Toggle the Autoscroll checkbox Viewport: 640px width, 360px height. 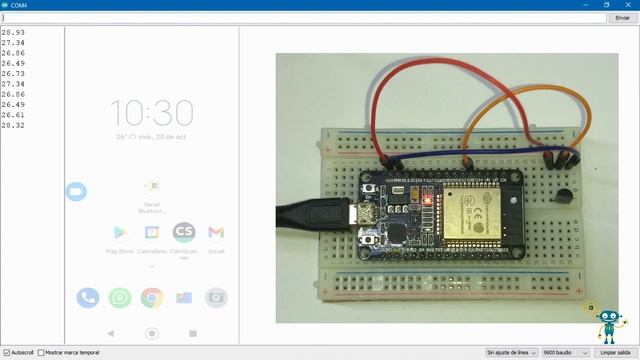point(7,352)
